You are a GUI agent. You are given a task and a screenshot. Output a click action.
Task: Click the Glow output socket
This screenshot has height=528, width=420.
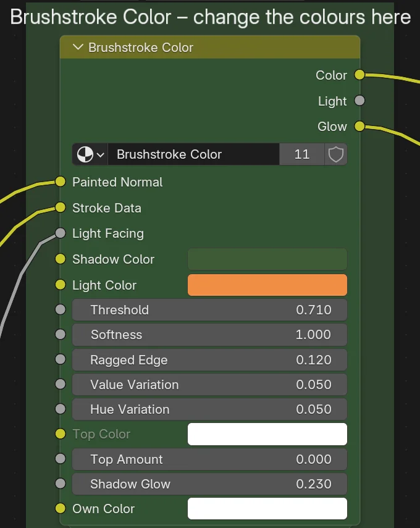pyautogui.click(x=359, y=126)
